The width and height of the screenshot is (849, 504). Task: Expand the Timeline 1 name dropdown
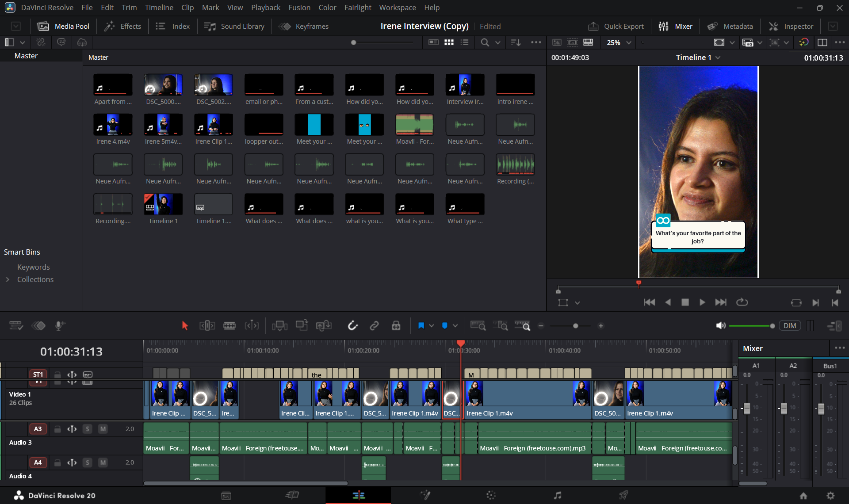[718, 57]
